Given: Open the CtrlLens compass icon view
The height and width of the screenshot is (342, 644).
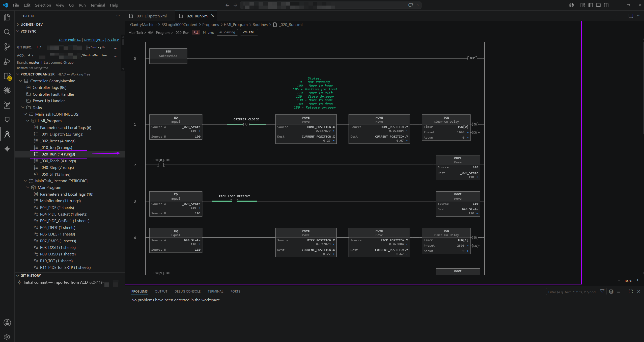Looking at the screenshot, I should point(7,134).
